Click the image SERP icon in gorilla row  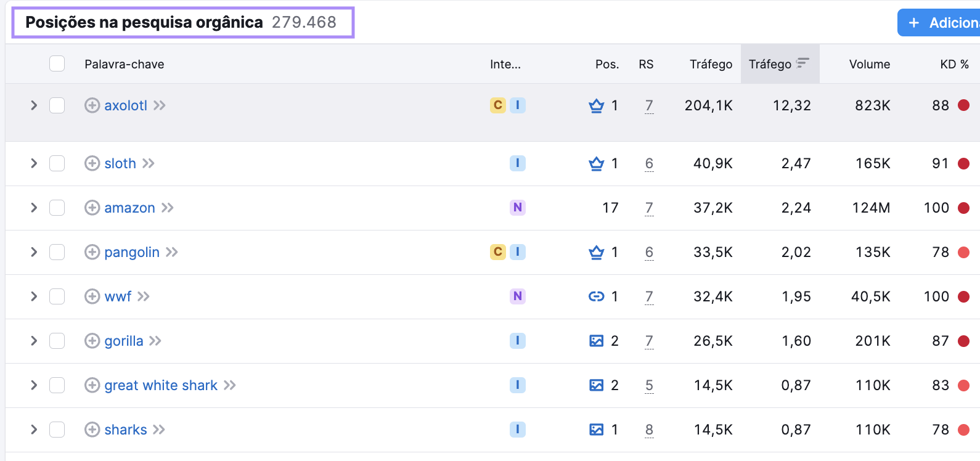pyautogui.click(x=596, y=341)
